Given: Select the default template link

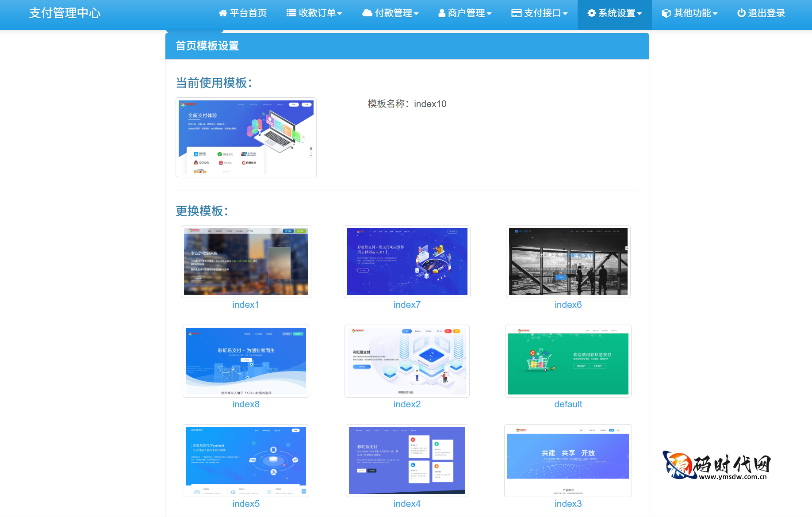Looking at the screenshot, I should pyautogui.click(x=568, y=404).
